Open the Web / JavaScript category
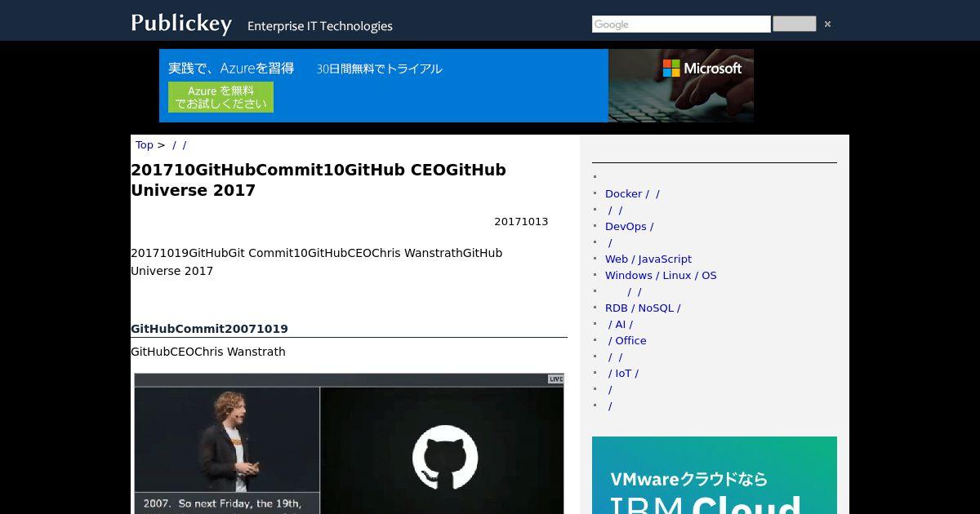980x514 pixels. click(x=648, y=259)
